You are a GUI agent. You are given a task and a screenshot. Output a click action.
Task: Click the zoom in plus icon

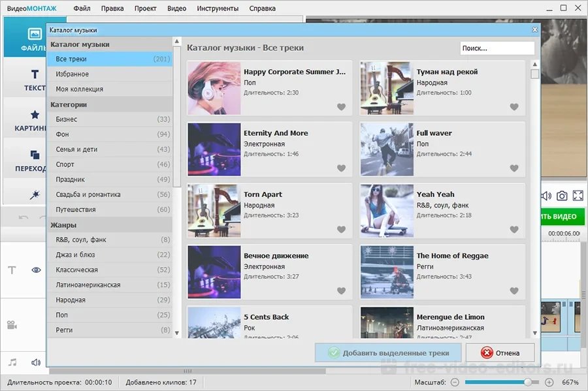tap(549, 382)
